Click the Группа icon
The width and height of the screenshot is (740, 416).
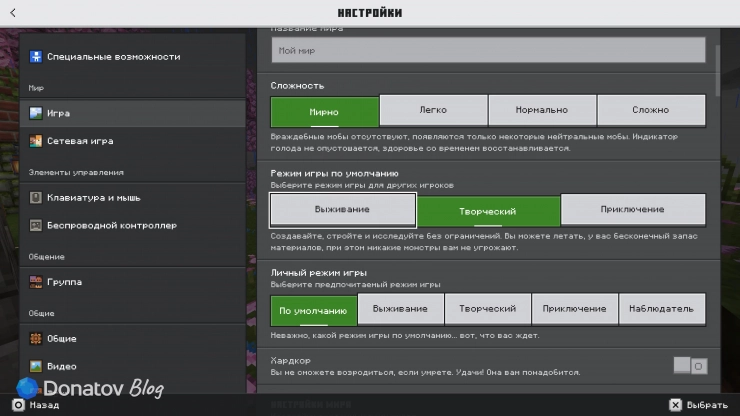click(x=35, y=282)
